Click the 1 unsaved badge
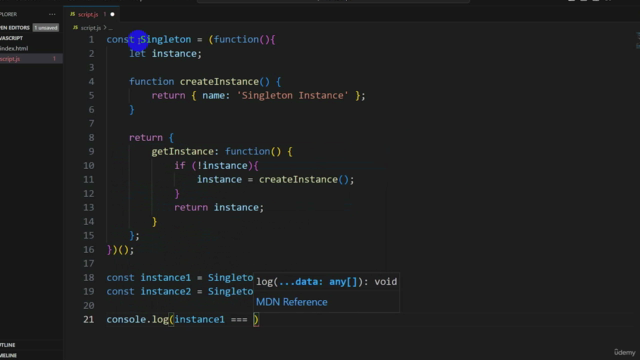This screenshot has width=640, height=360. (46, 28)
